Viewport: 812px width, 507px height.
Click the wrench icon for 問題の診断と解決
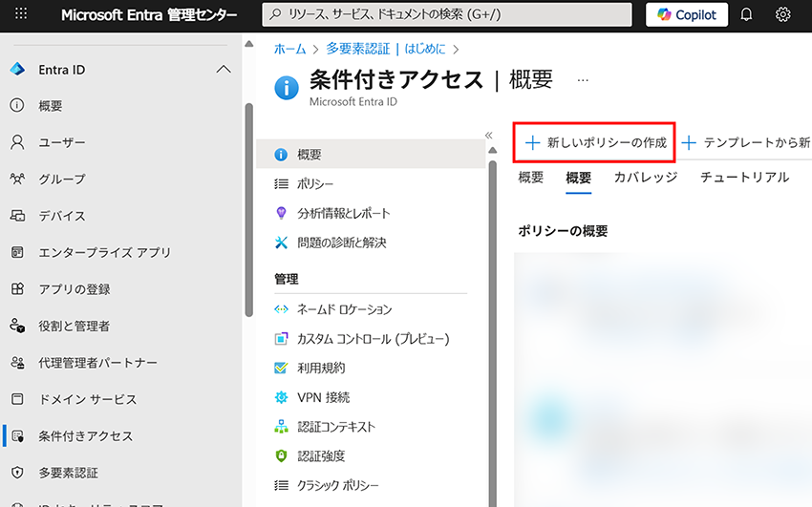coord(281,243)
